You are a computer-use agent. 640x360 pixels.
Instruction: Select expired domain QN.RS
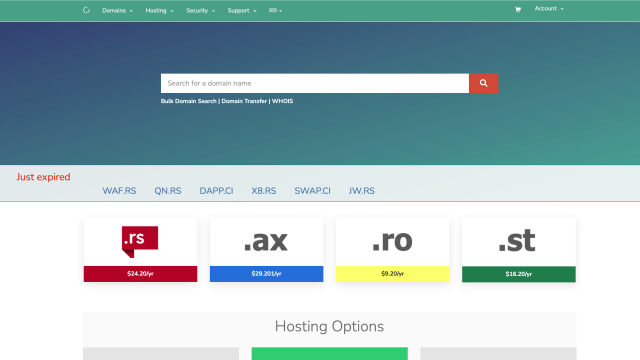168,191
